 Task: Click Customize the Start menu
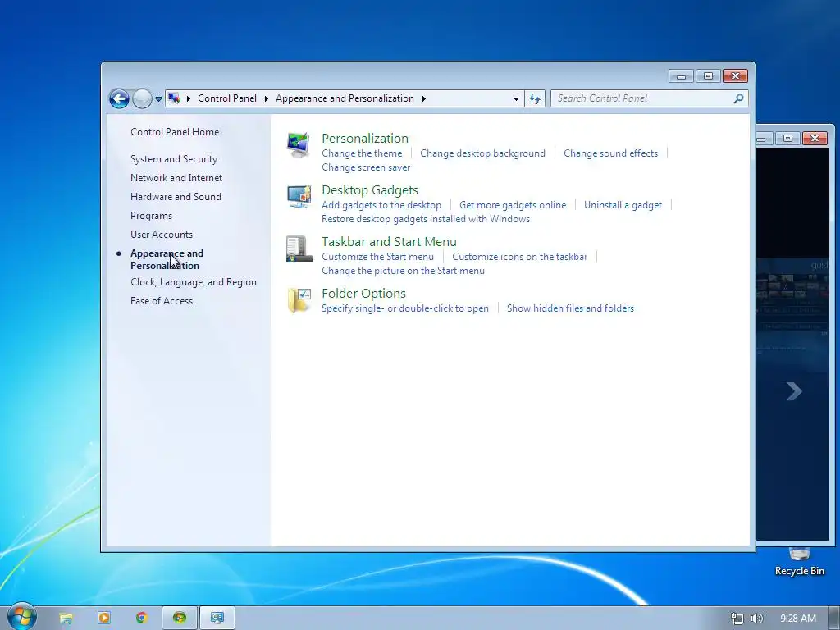click(377, 257)
